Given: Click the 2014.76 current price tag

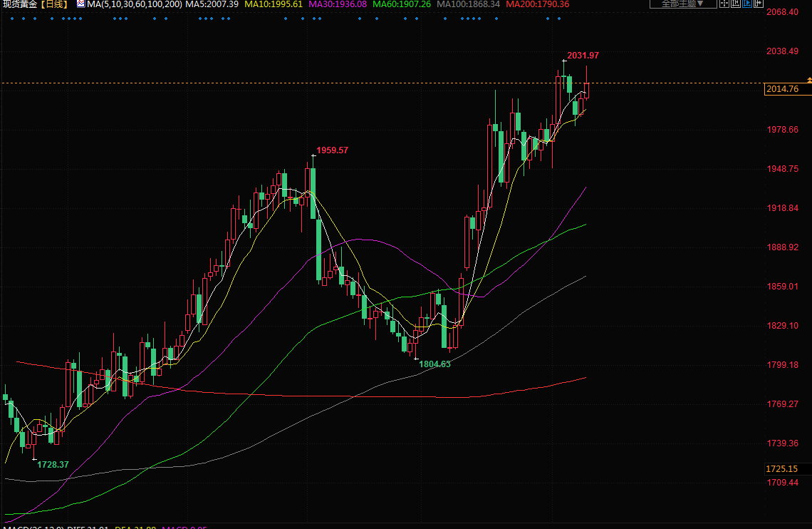Looking at the screenshot, I should [x=782, y=89].
